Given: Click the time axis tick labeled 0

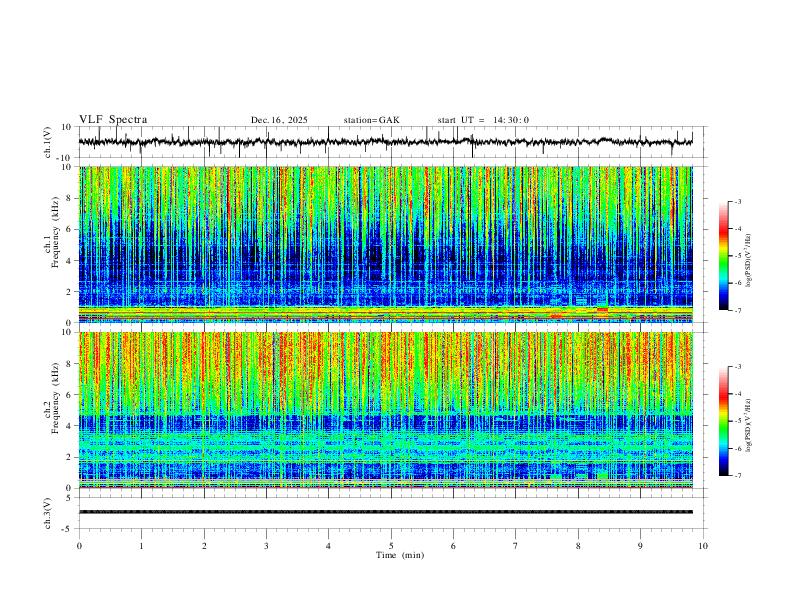Looking at the screenshot, I should 79,546.
